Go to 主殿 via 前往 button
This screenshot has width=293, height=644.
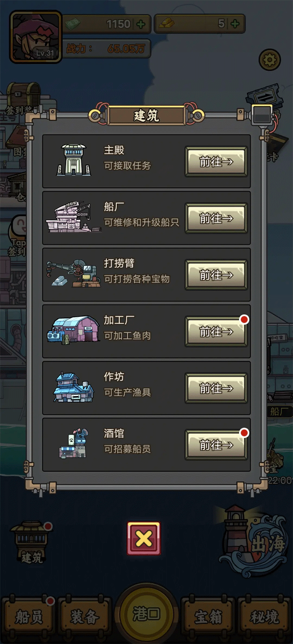click(x=216, y=162)
